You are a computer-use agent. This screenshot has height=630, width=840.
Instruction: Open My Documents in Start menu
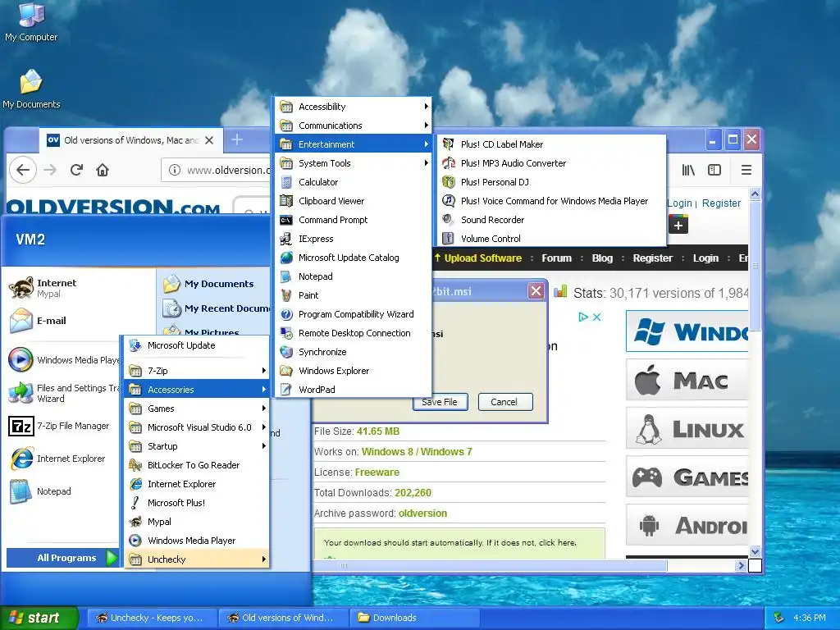214,284
